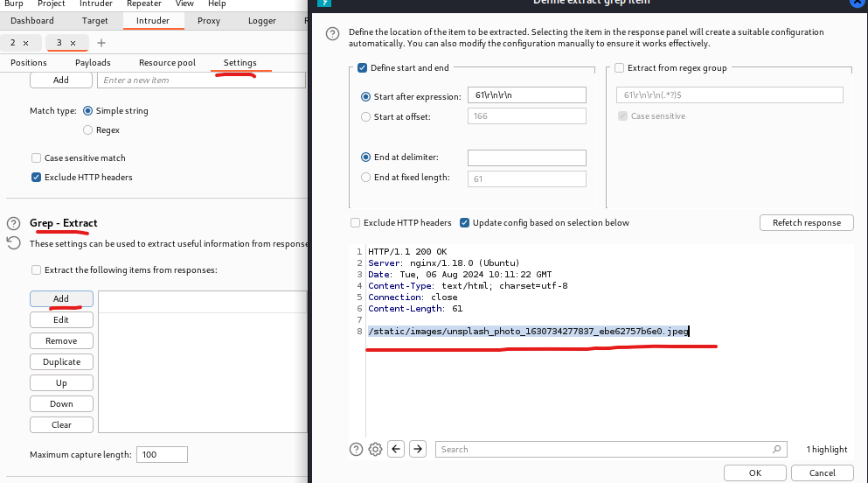Toggle Case sensitive match checkbox
Screen dimensions: 868x483
coord(37,158)
